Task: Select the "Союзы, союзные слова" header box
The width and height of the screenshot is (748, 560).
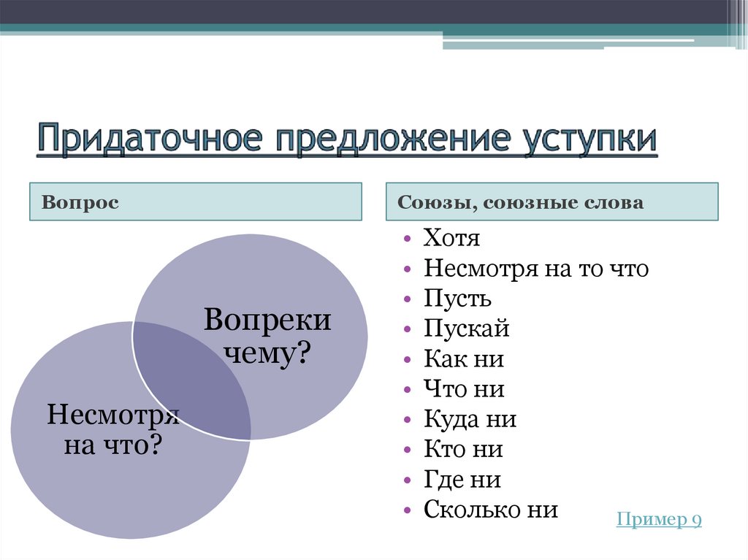Action: (552, 202)
